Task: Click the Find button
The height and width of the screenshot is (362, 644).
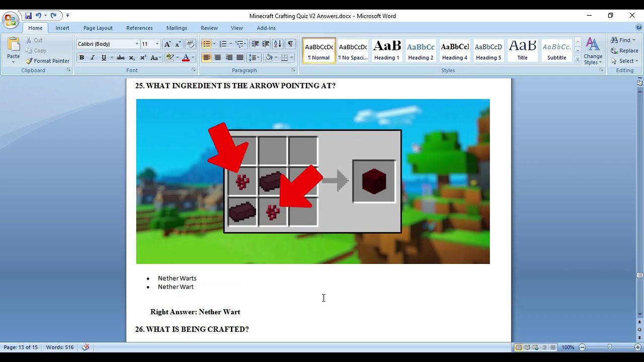Action: pyautogui.click(x=623, y=40)
